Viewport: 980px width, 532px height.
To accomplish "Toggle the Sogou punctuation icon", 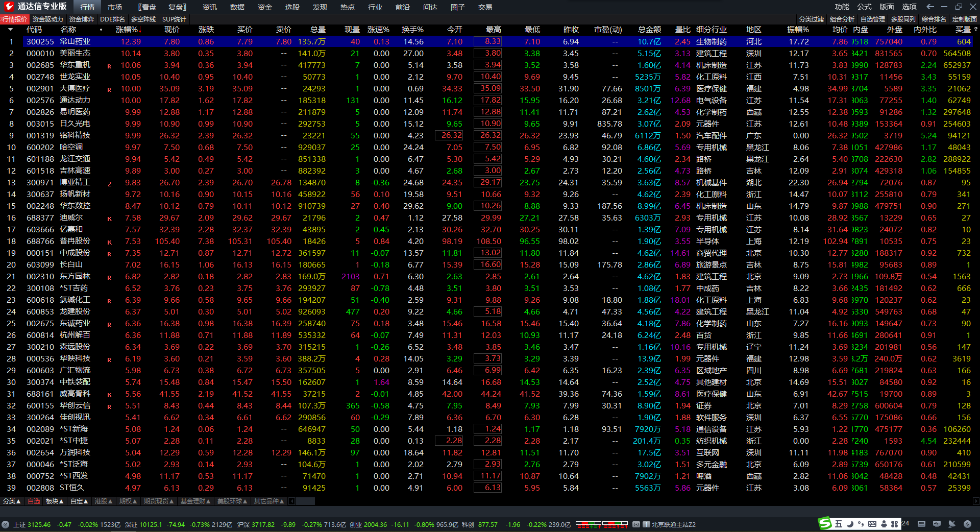I will pyautogui.click(x=861, y=524).
